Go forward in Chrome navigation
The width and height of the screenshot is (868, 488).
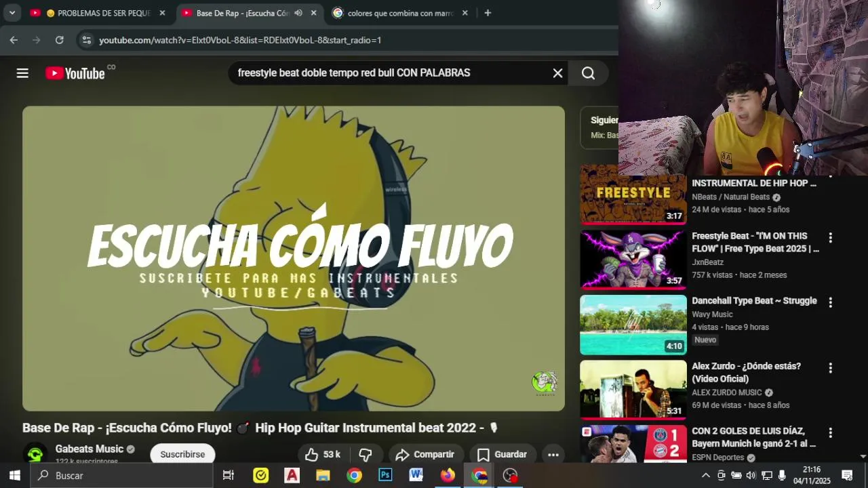click(37, 40)
